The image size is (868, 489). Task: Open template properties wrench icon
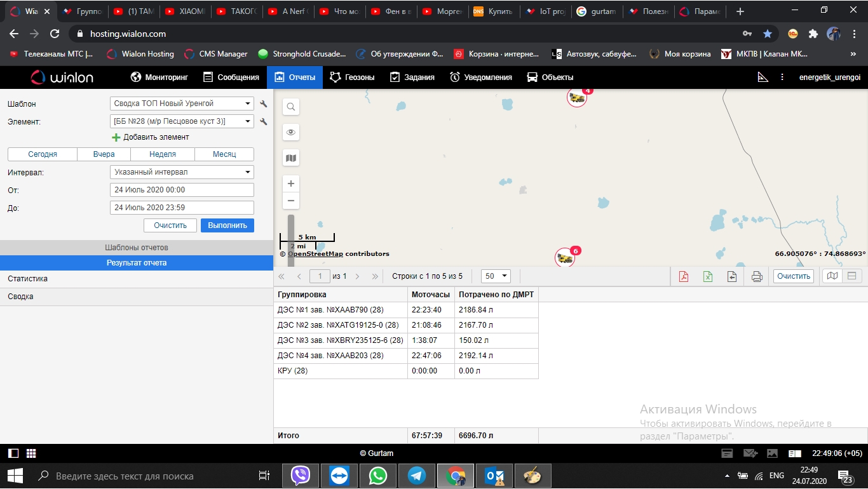pos(264,104)
